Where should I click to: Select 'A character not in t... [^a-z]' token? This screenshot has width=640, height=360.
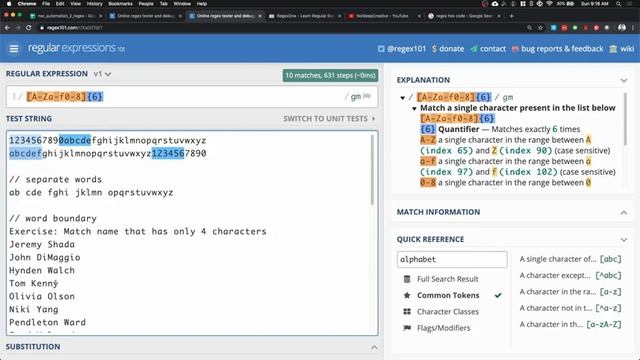(570, 308)
